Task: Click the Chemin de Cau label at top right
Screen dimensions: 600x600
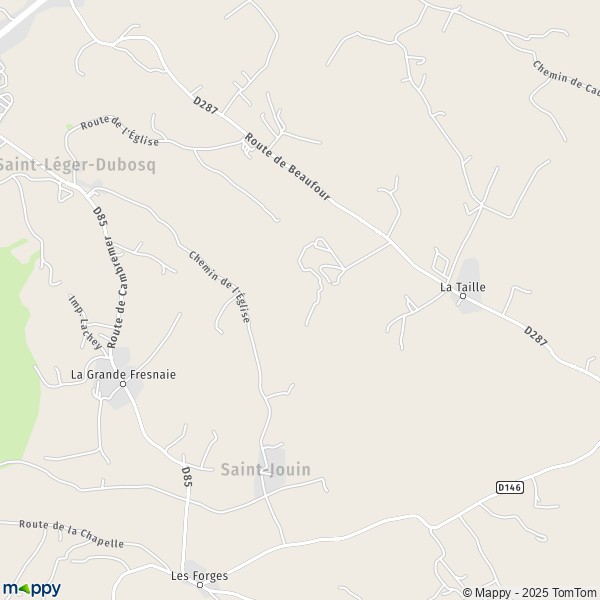Action: [x=566, y=78]
